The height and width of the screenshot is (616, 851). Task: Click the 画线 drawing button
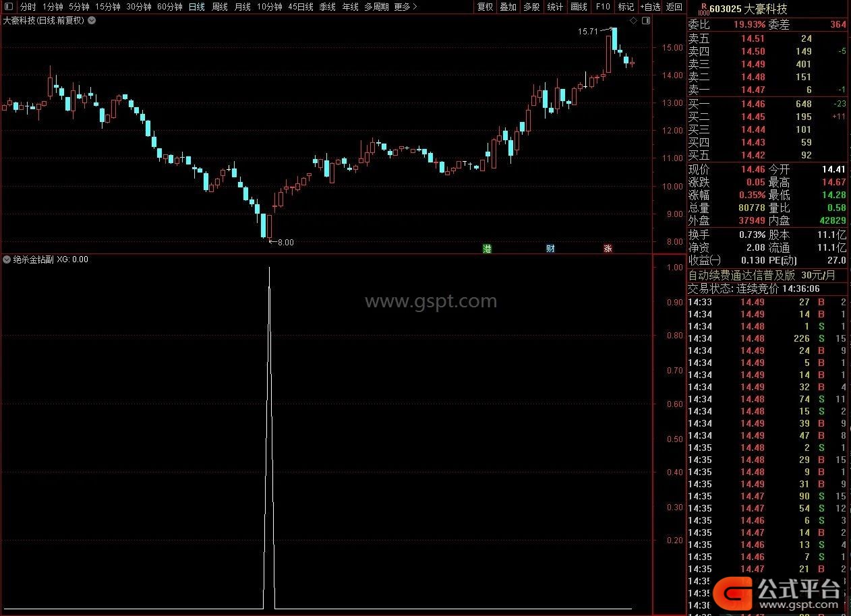579,7
